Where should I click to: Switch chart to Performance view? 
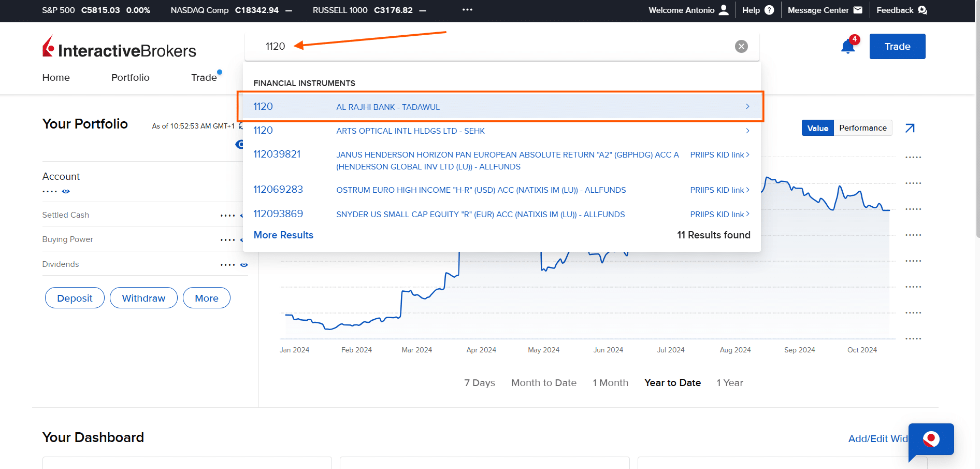(863, 128)
